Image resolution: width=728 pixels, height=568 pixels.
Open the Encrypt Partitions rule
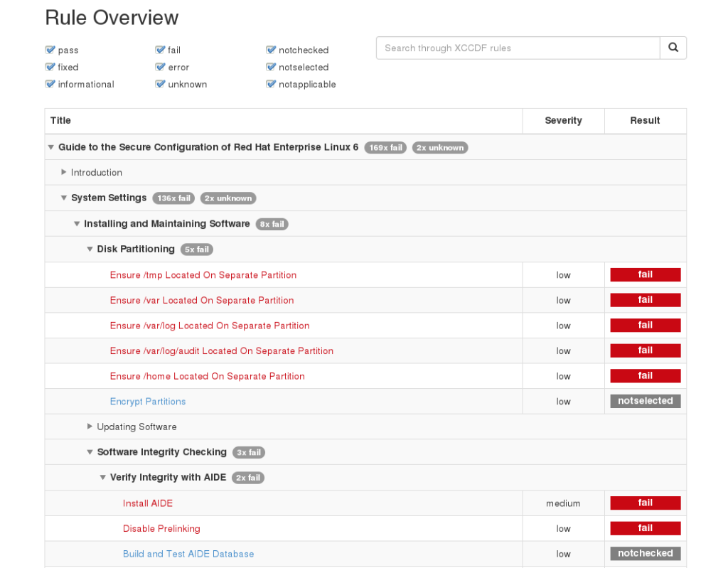148,401
